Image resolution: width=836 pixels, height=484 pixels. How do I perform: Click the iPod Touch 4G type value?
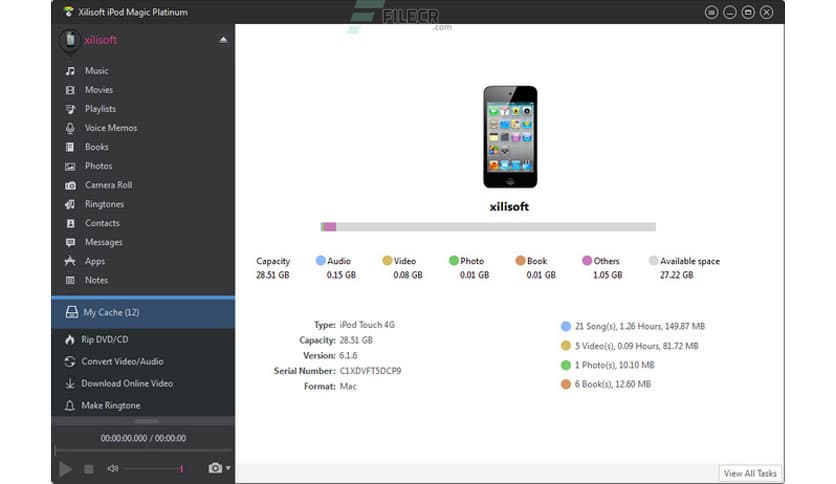(x=367, y=325)
